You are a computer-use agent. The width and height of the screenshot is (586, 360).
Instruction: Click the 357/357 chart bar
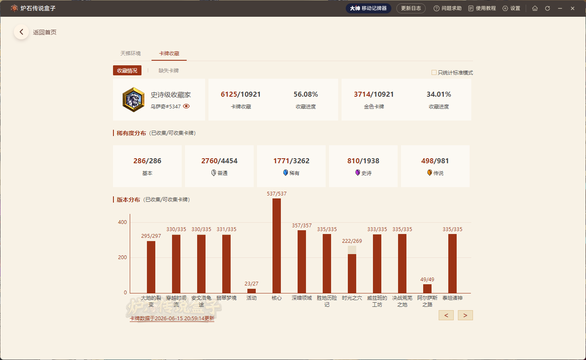click(302, 262)
